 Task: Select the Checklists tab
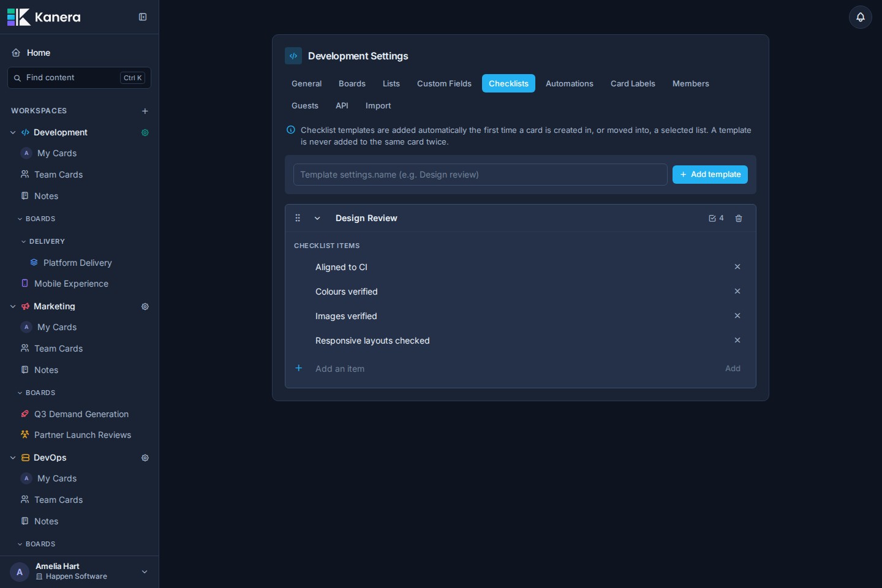508,83
